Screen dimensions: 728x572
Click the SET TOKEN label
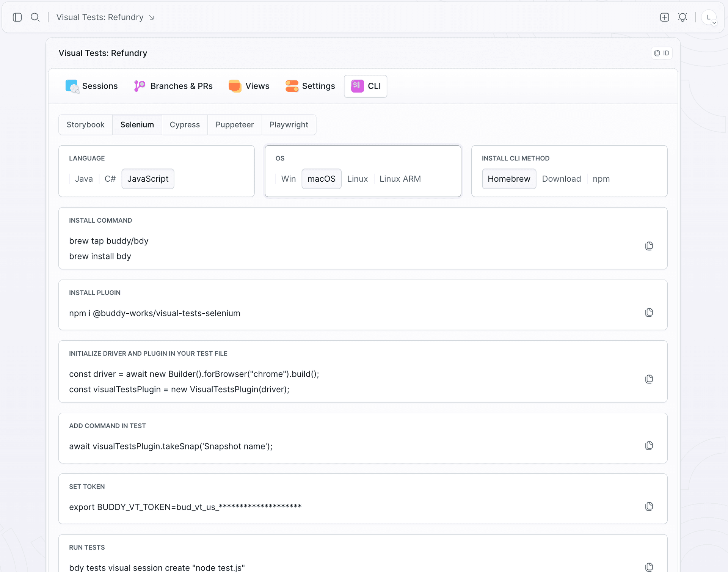87,487
